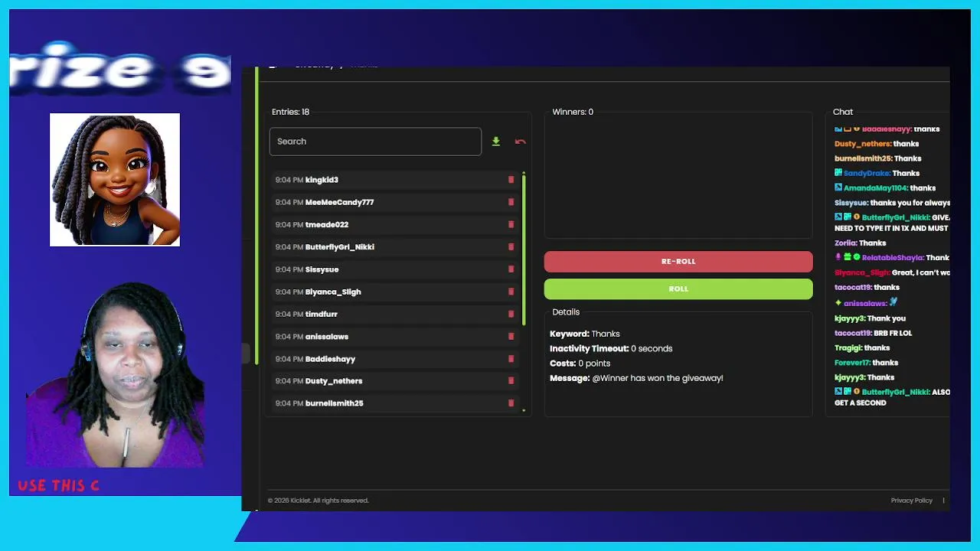This screenshot has height=551, width=980.
Task: Click the Entries: 18 label
Action: (x=290, y=112)
